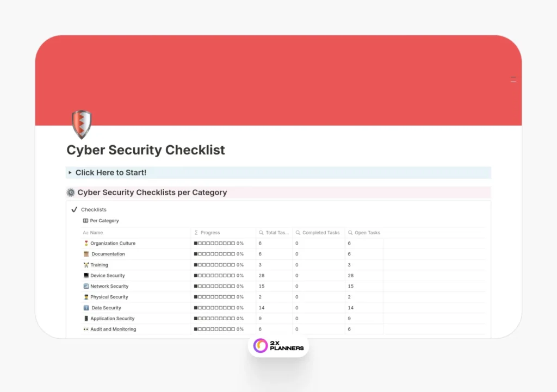Open the Application Security page link

tap(112, 319)
